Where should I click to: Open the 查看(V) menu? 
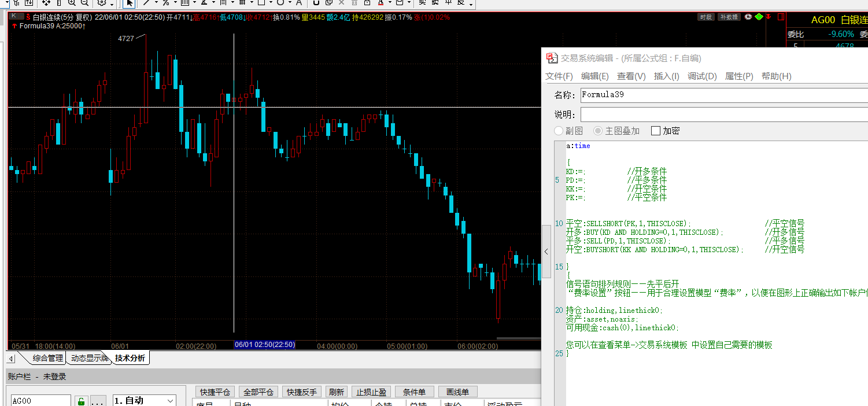pyautogui.click(x=631, y=76)
